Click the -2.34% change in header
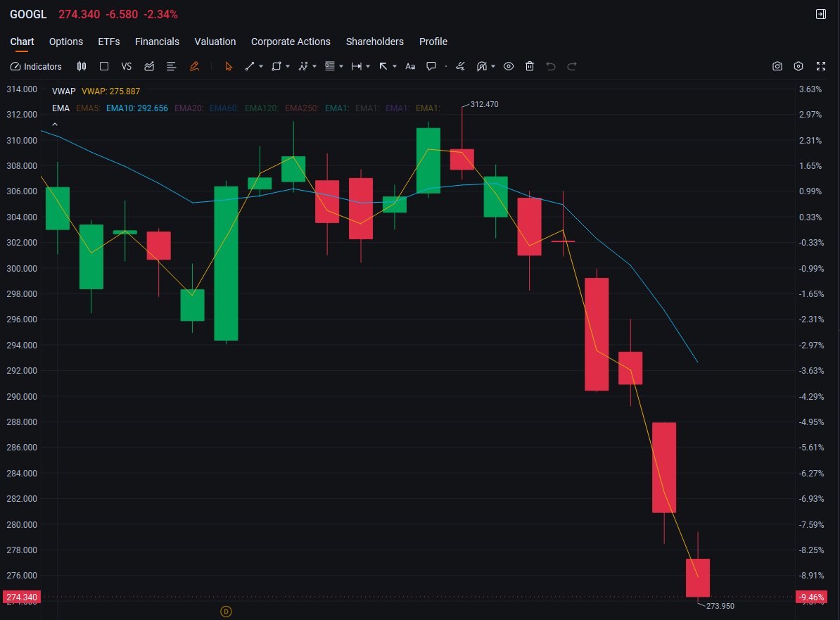The image size is (840, 620). pos(160,15)
